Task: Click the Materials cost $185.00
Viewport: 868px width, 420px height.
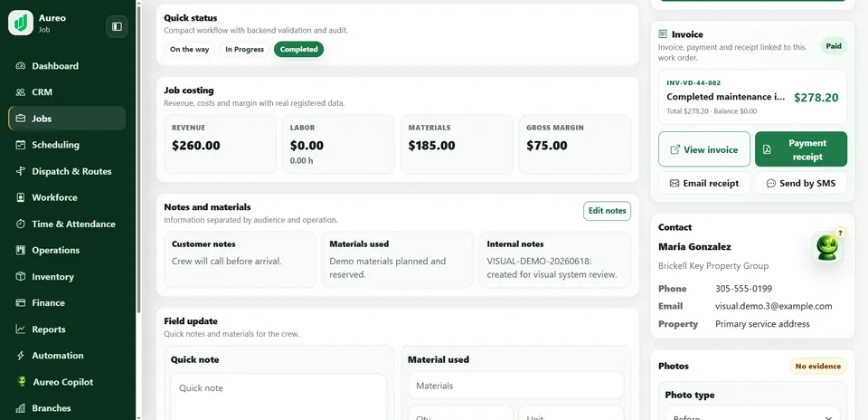Action: [431, 146]
